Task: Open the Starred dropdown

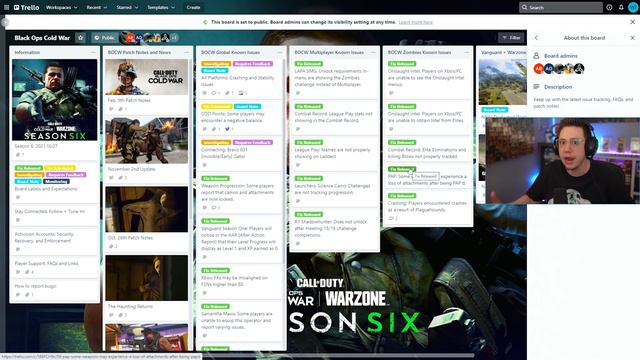Action: click(x=127, y=7)
